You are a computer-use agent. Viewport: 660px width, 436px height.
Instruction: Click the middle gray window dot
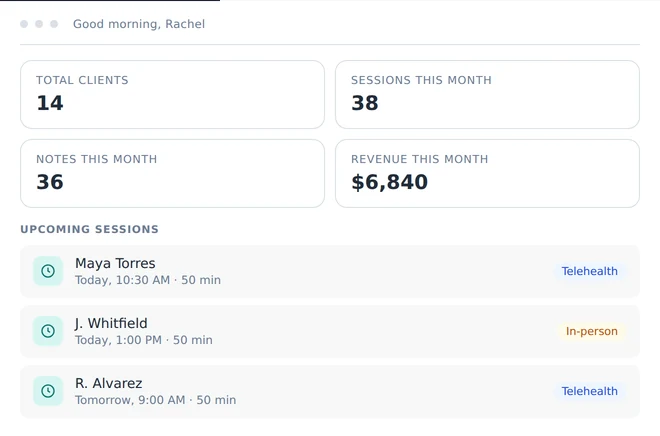pos(39,24)
